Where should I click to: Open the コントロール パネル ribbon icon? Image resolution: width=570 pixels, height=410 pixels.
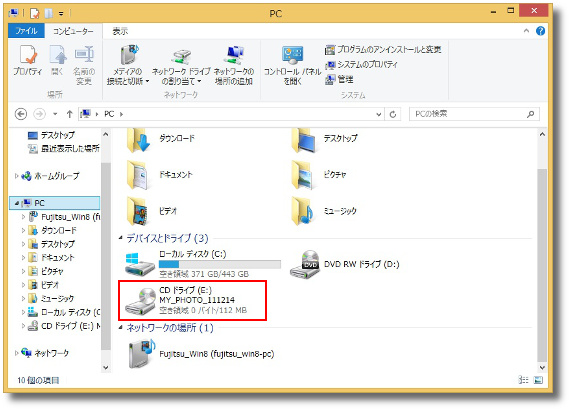tap(292, 65)
